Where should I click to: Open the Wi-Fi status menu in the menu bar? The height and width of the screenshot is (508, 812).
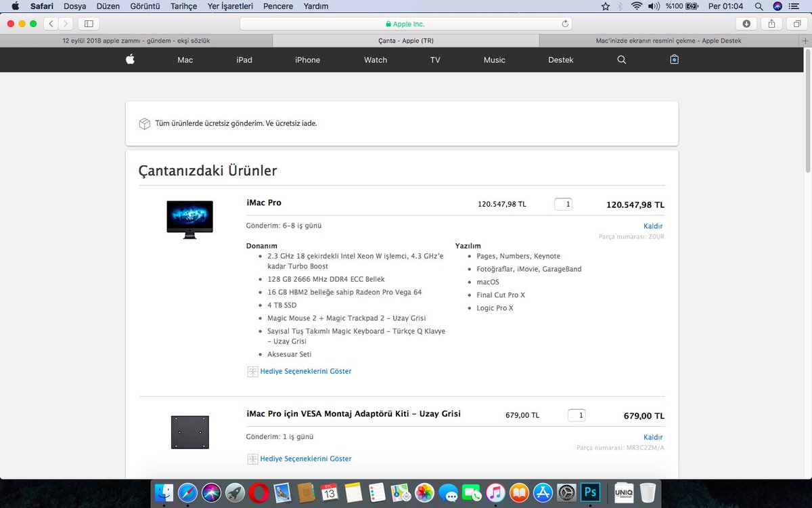tap(636, 6)
